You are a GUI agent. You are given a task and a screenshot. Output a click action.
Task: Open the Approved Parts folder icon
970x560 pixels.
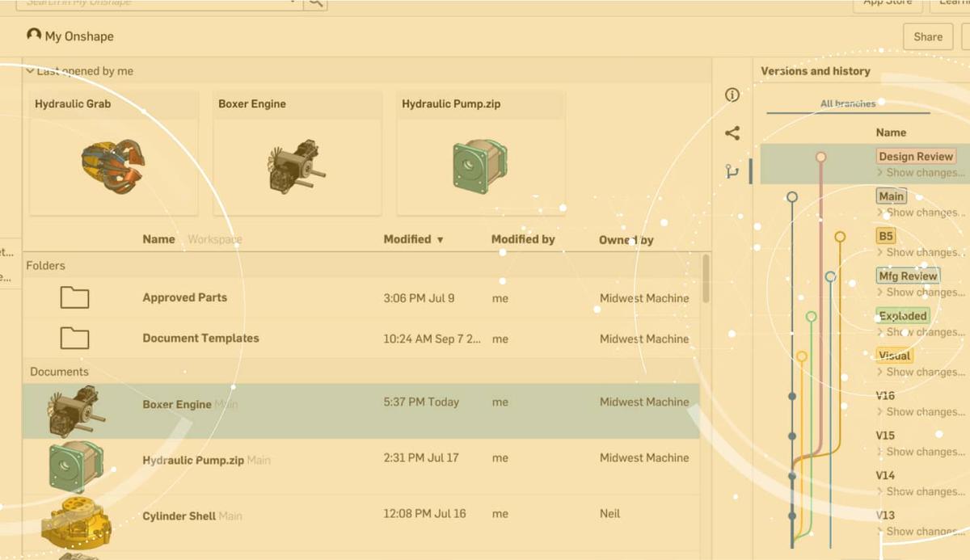[73, 297]
